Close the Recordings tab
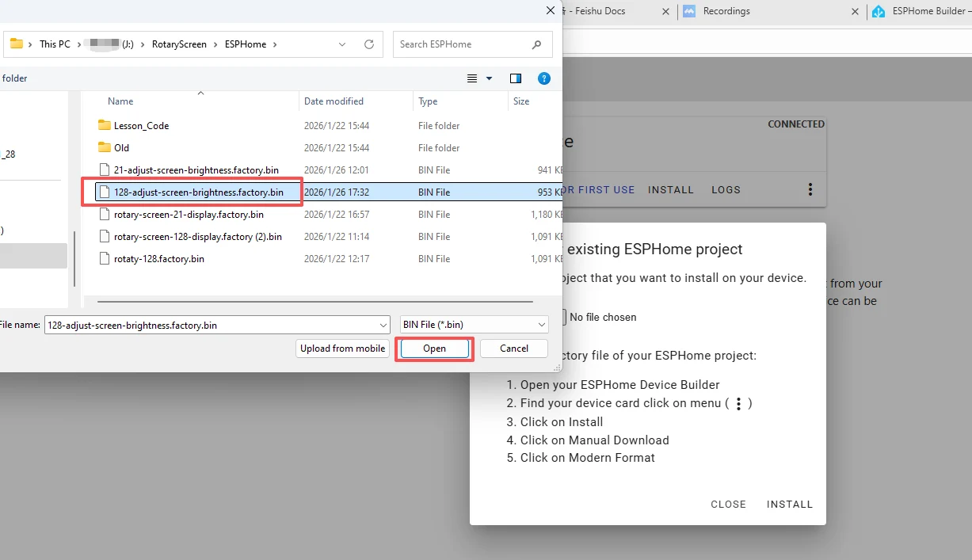The image size is (972, 560). point(855,11)
